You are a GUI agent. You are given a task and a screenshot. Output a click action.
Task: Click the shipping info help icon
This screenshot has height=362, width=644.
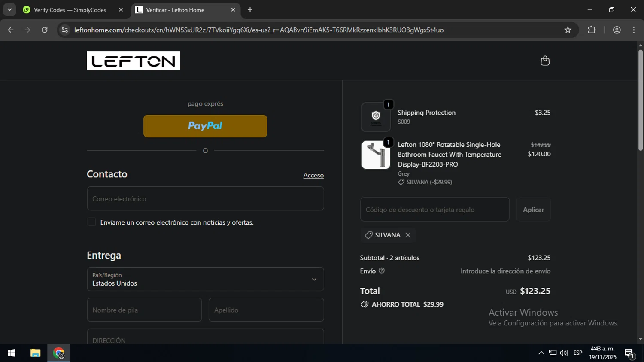pyautogui.click(x=382, y=271)
